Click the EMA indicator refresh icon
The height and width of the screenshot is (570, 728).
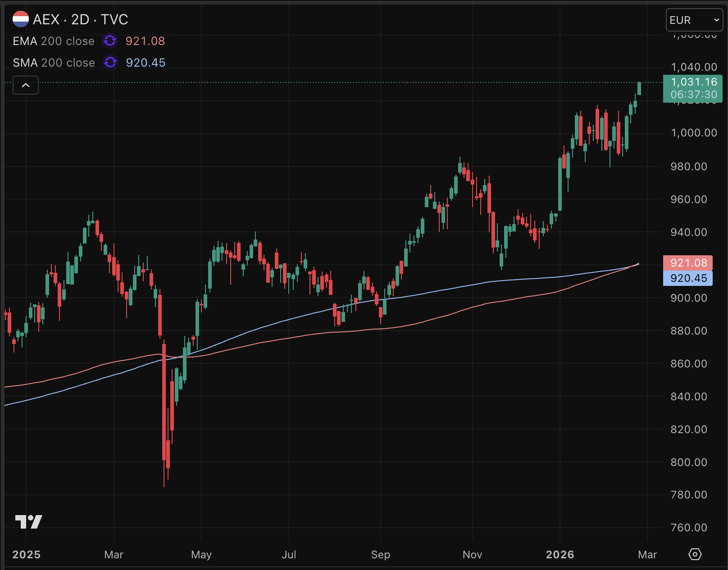coord(110,41)
